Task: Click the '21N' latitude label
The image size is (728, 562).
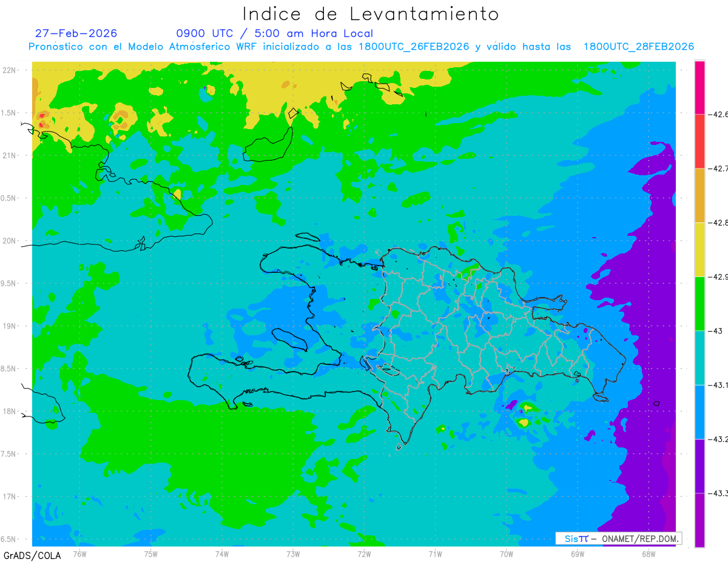Action: 10,156
